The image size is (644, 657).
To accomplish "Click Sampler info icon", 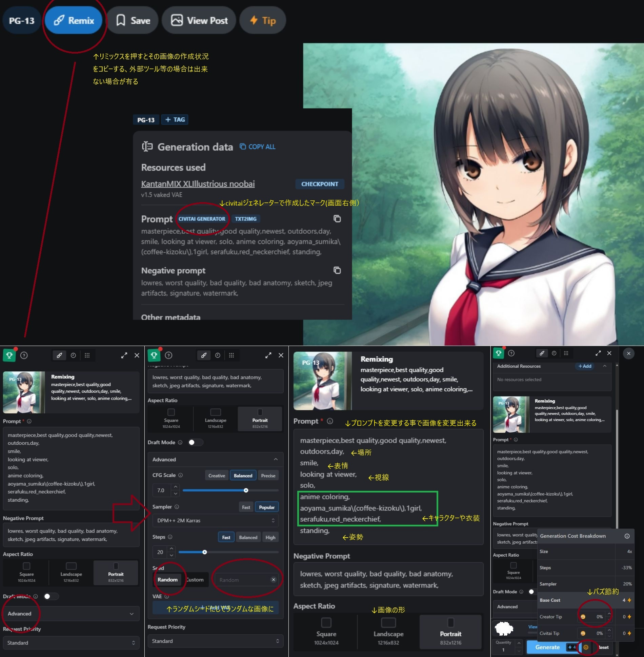I will [177, 507].
